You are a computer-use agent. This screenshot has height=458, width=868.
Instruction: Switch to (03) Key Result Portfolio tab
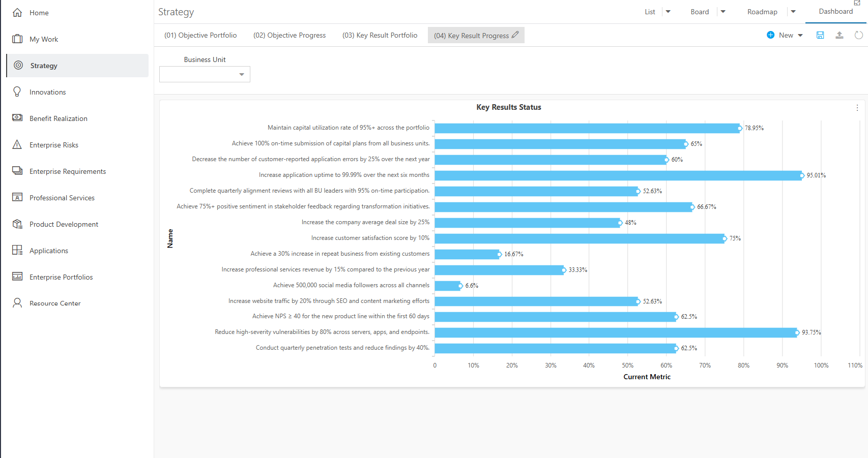[x=380, y=35]
